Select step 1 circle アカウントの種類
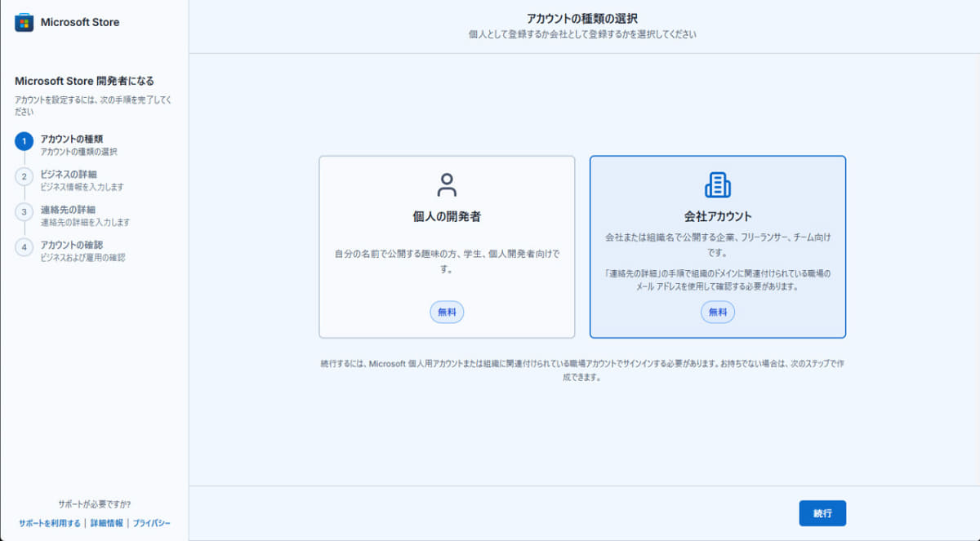 coord(24,142)
